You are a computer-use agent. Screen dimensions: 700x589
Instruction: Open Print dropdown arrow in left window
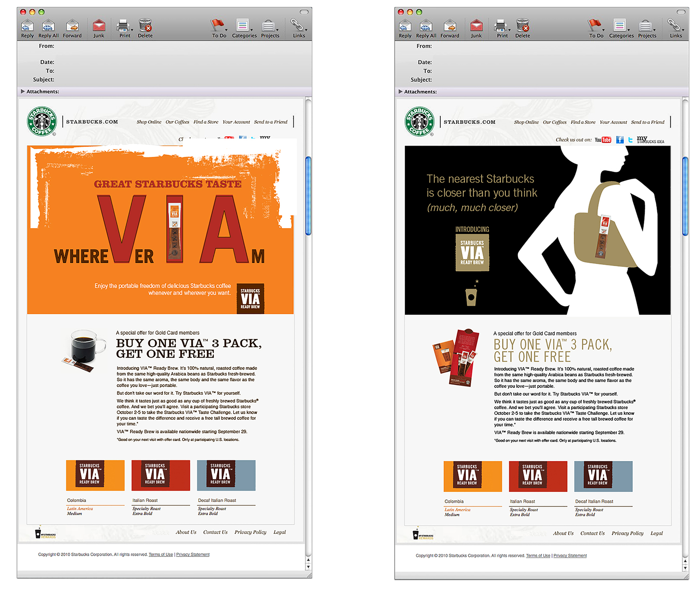(x=132, y=30)
